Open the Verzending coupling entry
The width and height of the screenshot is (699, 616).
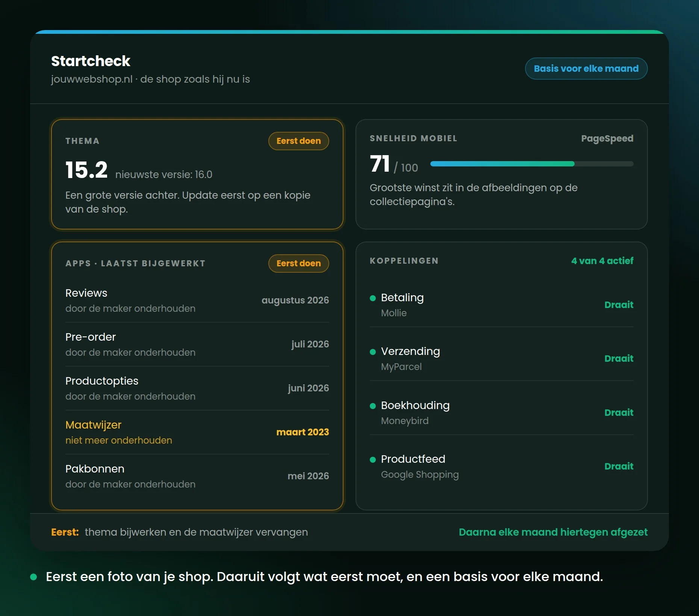click(502, 359)
